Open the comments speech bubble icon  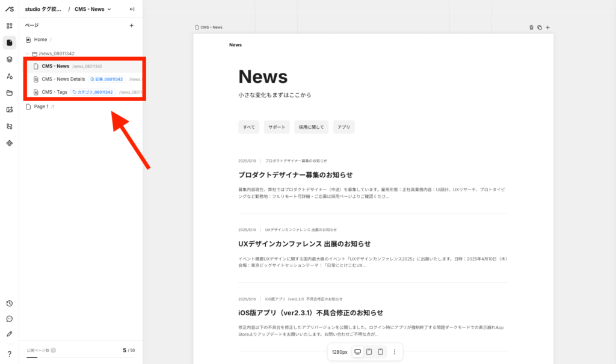click(9, 319)
